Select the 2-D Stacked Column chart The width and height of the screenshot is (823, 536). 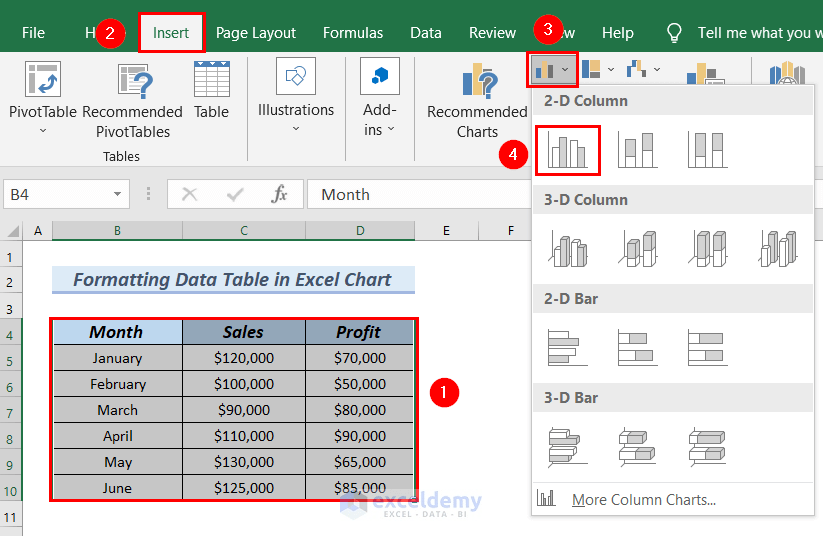(637, 150)
